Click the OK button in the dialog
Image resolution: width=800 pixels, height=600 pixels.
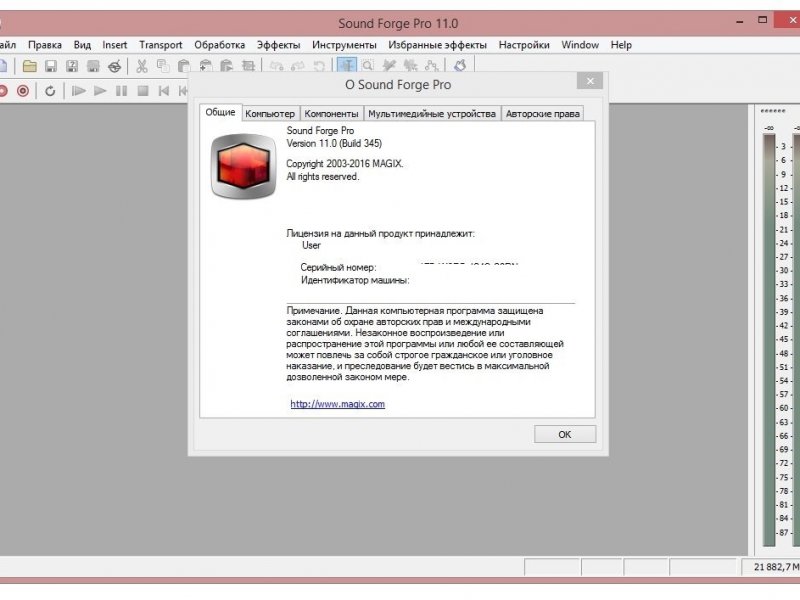coord(565,434)
